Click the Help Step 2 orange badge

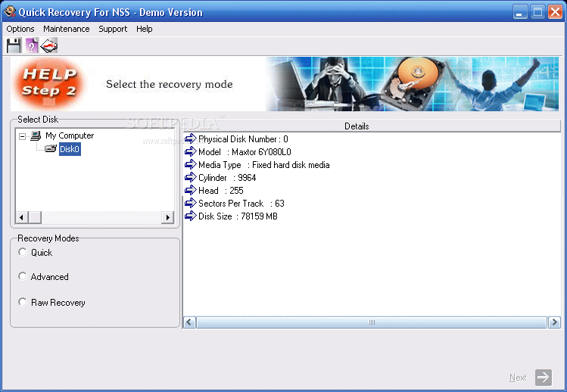[49, 83]
